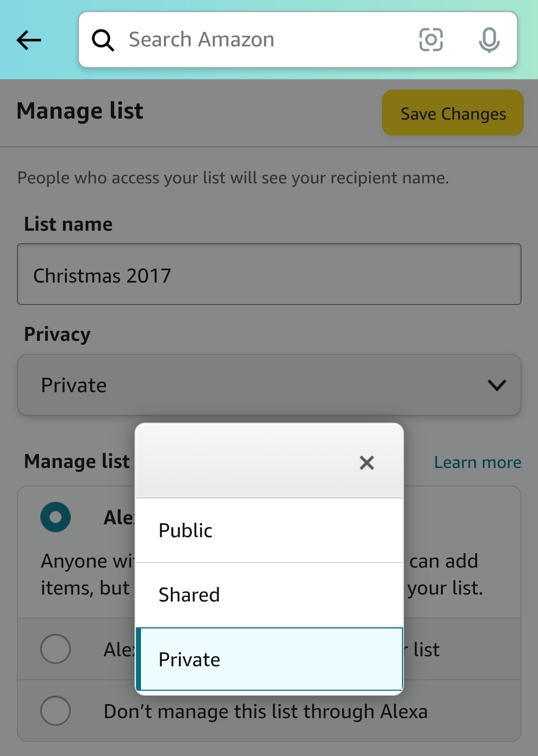538x756 pixels.
Task: Click the search magnifier icon
Action: 103,40
